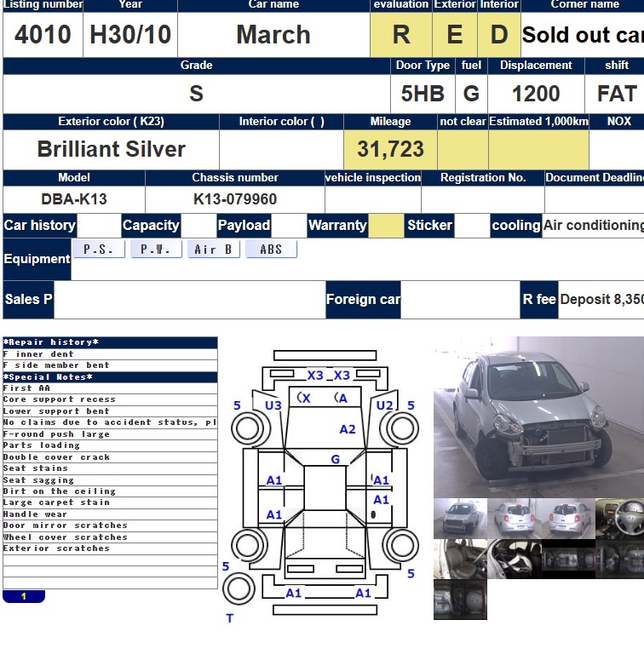Click the Seat stains note
Screen dimensions: 644x666
click(110, 468)
